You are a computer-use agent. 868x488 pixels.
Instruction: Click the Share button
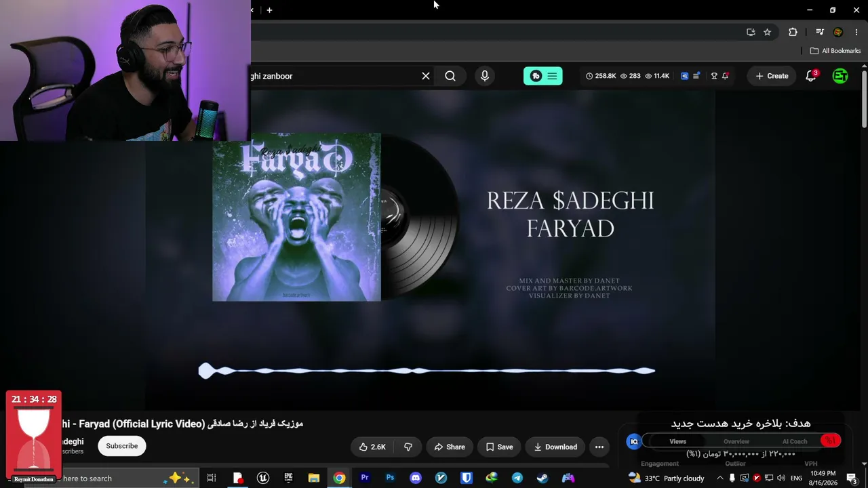(450, 447)
